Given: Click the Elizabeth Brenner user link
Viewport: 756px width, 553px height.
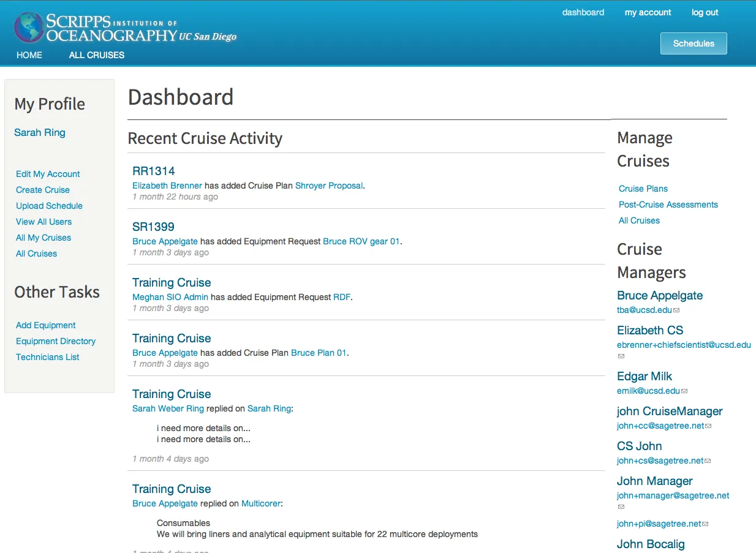Looking at the screenshot, I should [x=167, y=186].
